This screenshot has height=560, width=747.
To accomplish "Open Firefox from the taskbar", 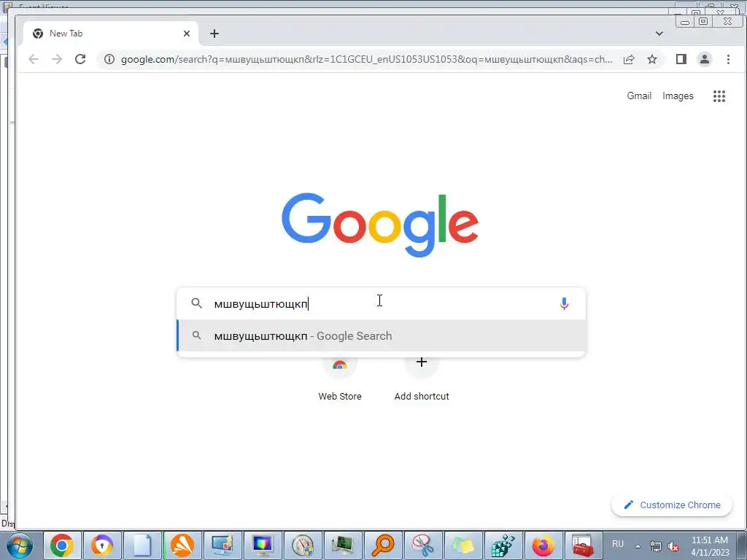I will click(x=543, y=545).
